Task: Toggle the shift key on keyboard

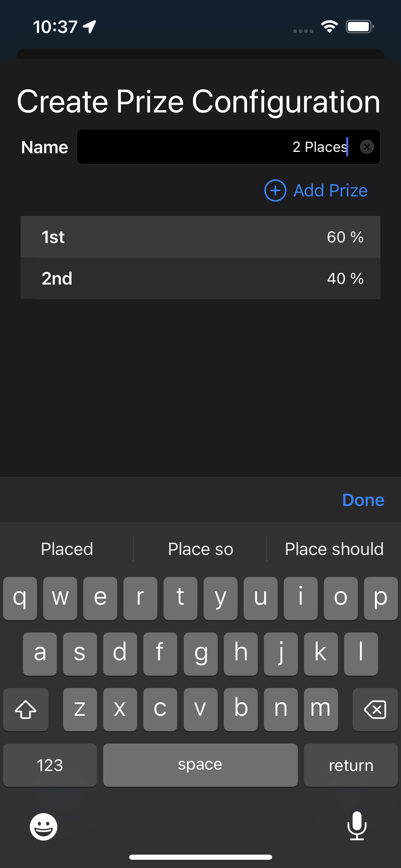Action: click(x=26, y=709)
